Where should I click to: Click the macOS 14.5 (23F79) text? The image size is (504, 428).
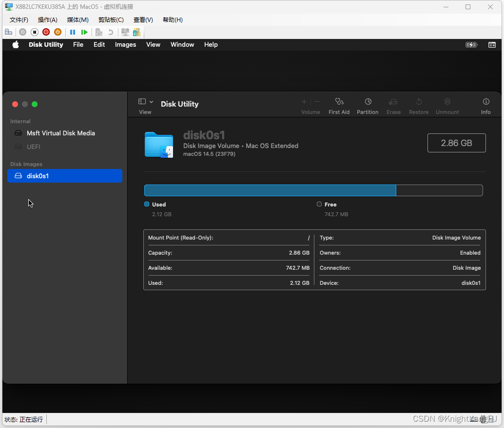209,154
